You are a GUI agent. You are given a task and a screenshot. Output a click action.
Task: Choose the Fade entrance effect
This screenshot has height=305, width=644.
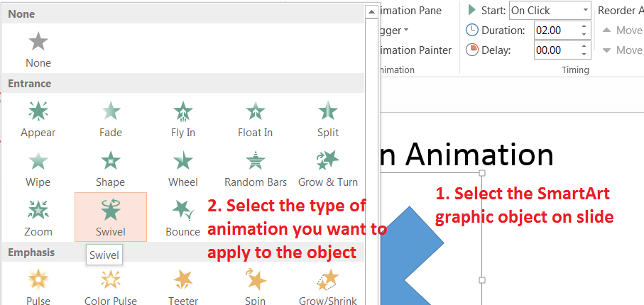click(110, 112)
